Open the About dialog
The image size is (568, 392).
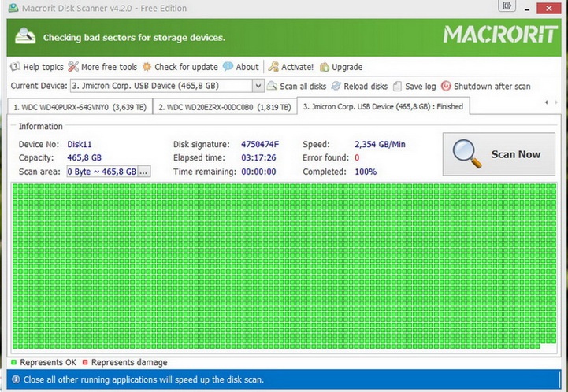click(241, 67)
